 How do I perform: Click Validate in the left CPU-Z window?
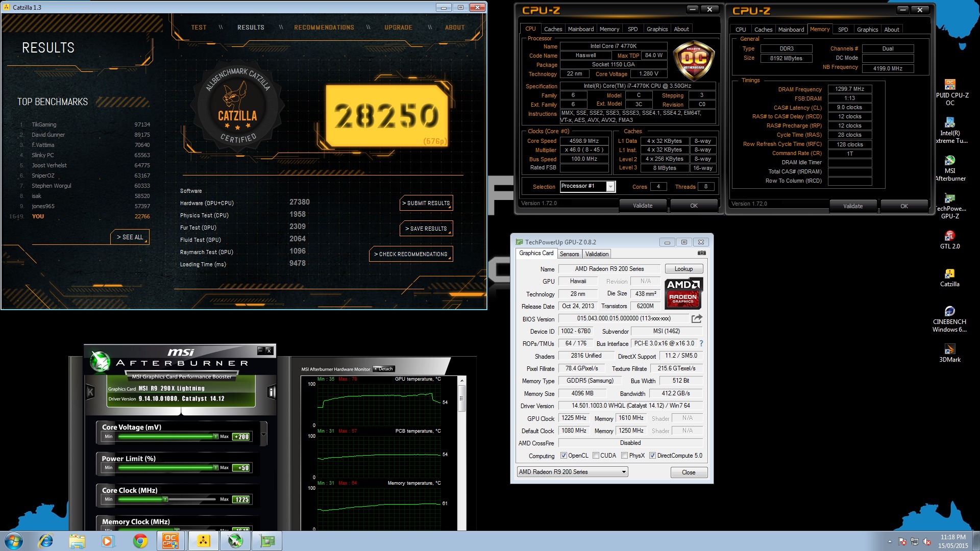(643, 206)
